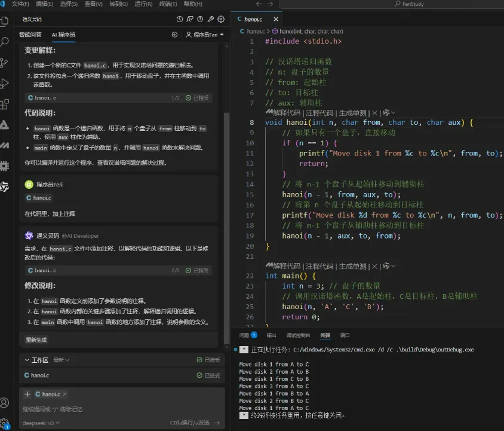Viewport: 504px width, 431px height.
Task: Open the 帮助(H) menu
Action: pos(193,4)
